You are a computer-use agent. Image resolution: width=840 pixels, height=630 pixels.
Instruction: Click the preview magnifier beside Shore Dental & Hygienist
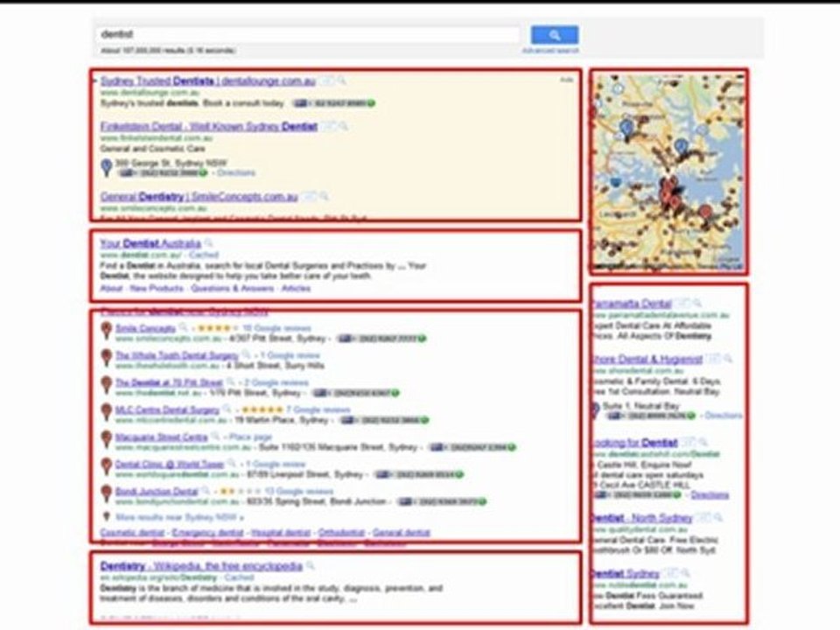pyautogui.click(x=727, y=360)
